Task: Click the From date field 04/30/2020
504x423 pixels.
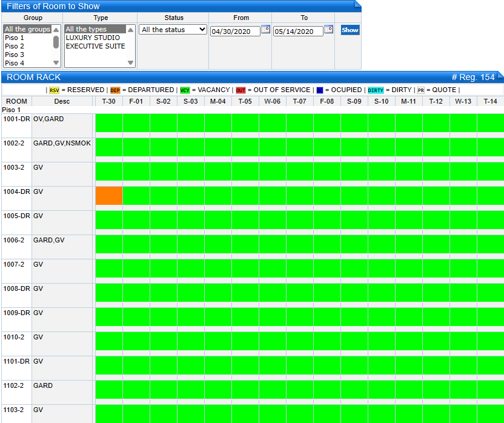Action: point(235,31)
